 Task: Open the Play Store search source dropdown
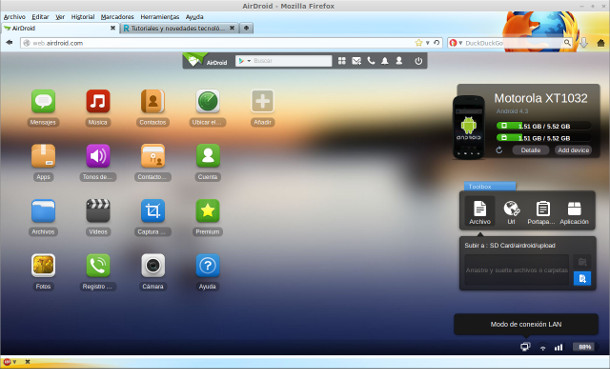click(244, 61)
